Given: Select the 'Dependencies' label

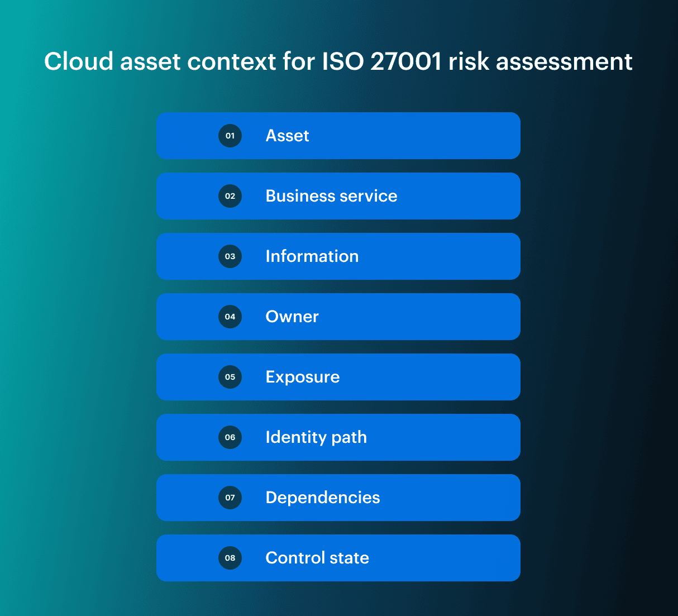Looking at the screenshot, I should click(x=323, y=498).
